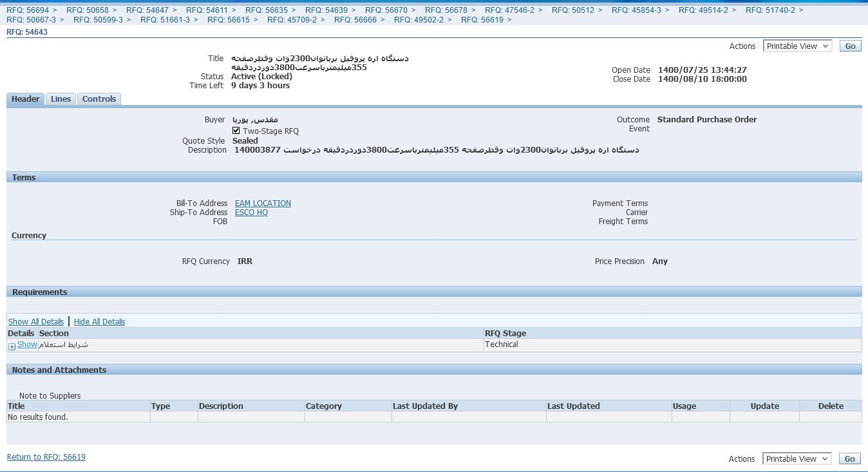
Task: Switch to the Lines tab
Action: pos(61,99)
